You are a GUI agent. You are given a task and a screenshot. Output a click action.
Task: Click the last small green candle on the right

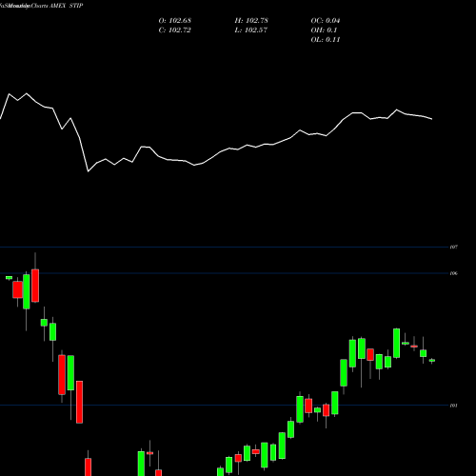point(432,361)
